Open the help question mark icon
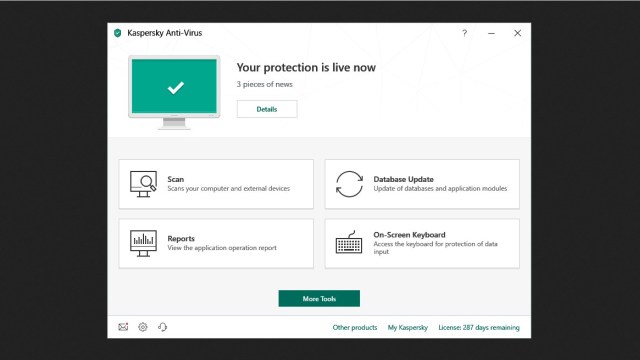Screen dimensions: 640x360 coord(464,33)
